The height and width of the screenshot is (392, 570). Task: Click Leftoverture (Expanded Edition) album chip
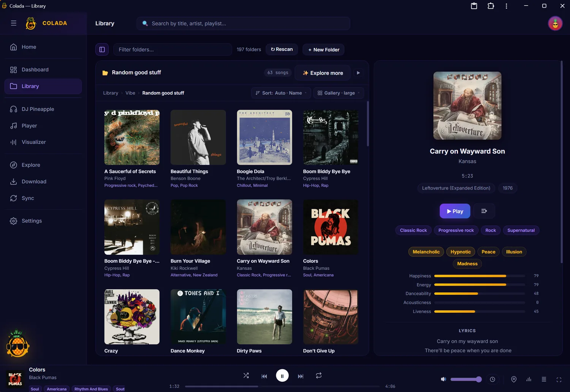[x=456, y=188]
